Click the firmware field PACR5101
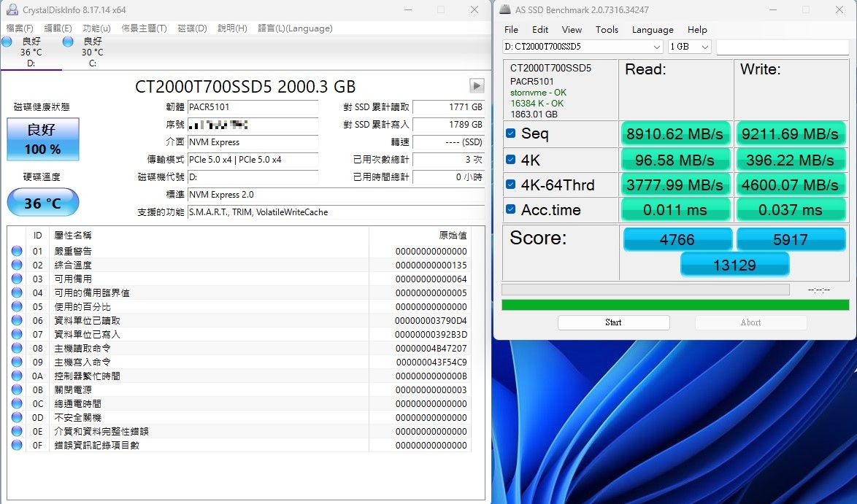 (x=253, y=107)
